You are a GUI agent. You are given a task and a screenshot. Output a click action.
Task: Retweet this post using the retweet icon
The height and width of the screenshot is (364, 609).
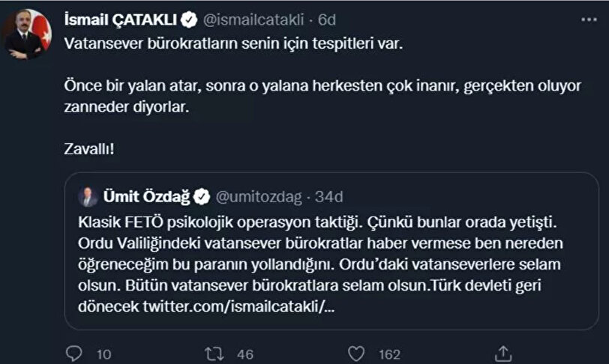(x=214, y=351)
